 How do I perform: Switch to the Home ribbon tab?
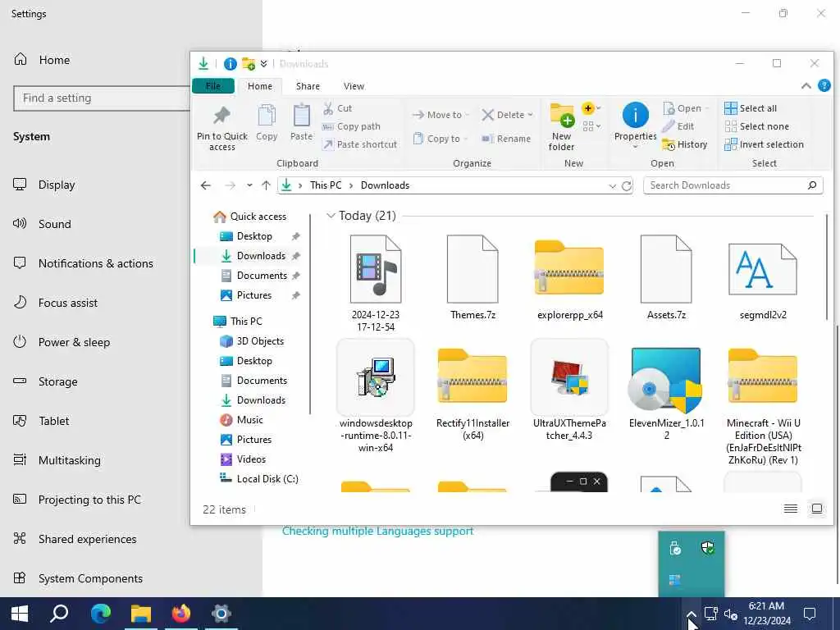260,85
